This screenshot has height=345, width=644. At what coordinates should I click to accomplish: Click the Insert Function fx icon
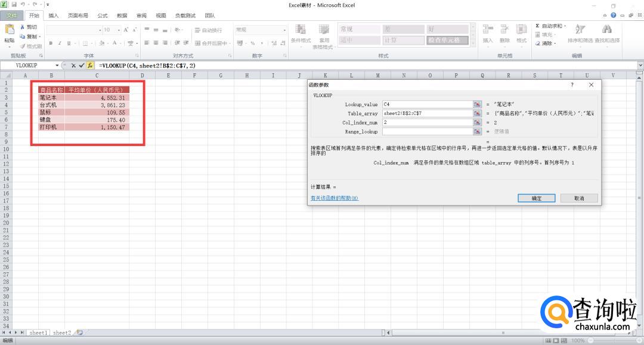tap(90, 66)
